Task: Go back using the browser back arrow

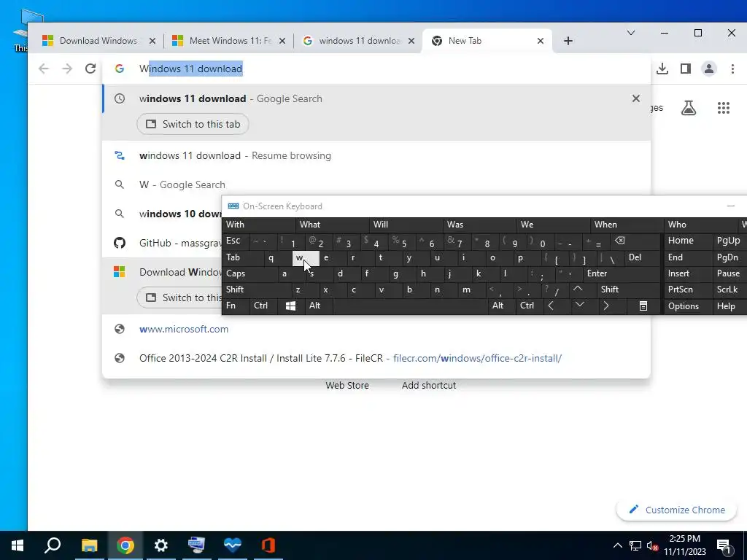Action: pyautogui.click(x=44, y=69)
